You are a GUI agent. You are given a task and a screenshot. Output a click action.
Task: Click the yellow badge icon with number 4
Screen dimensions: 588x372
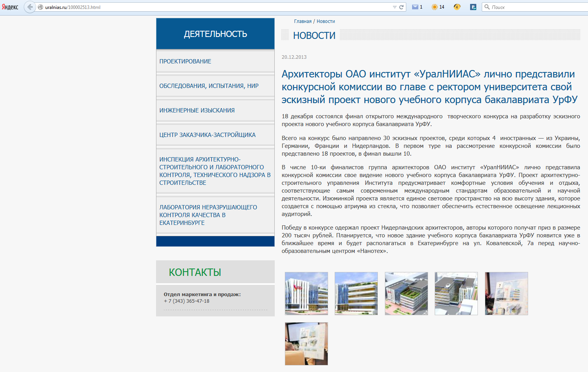click(x=457, y=7)
